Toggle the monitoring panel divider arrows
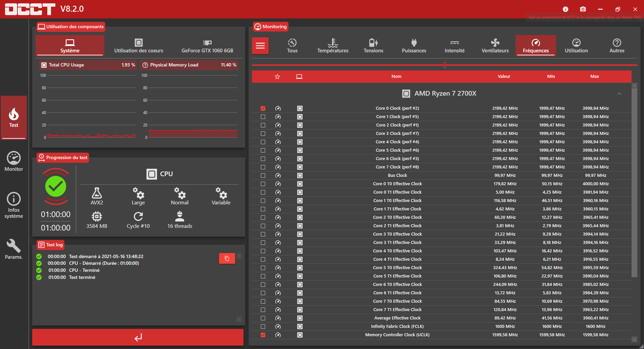Image resolution: width=644 pixels, height=349 pixels. pos(444,65)
